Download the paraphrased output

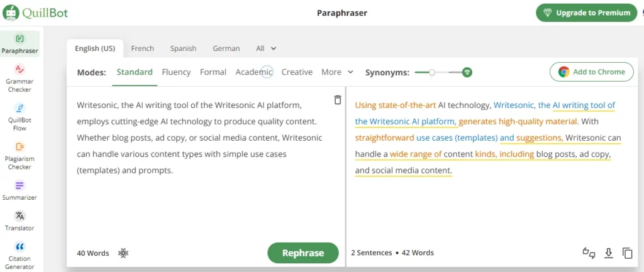pos(608,253)
